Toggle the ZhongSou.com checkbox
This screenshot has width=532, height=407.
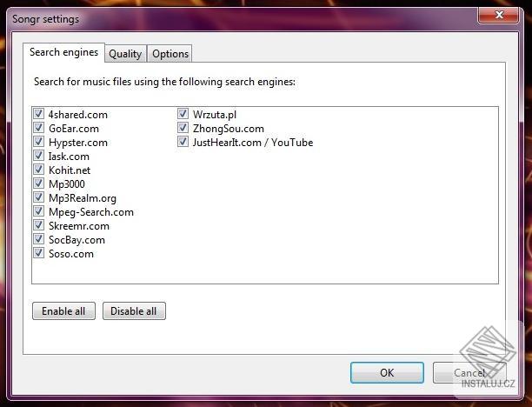point(183,128)
